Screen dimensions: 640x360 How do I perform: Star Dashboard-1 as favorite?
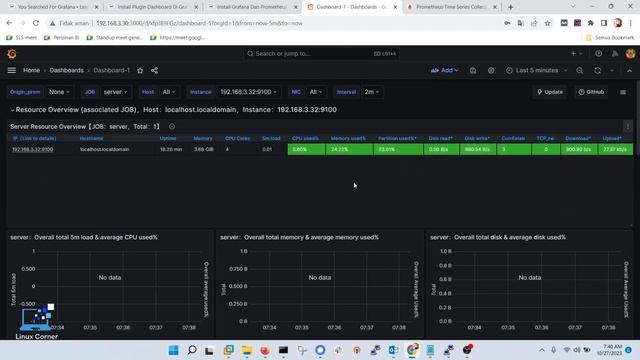click(140, 70)
